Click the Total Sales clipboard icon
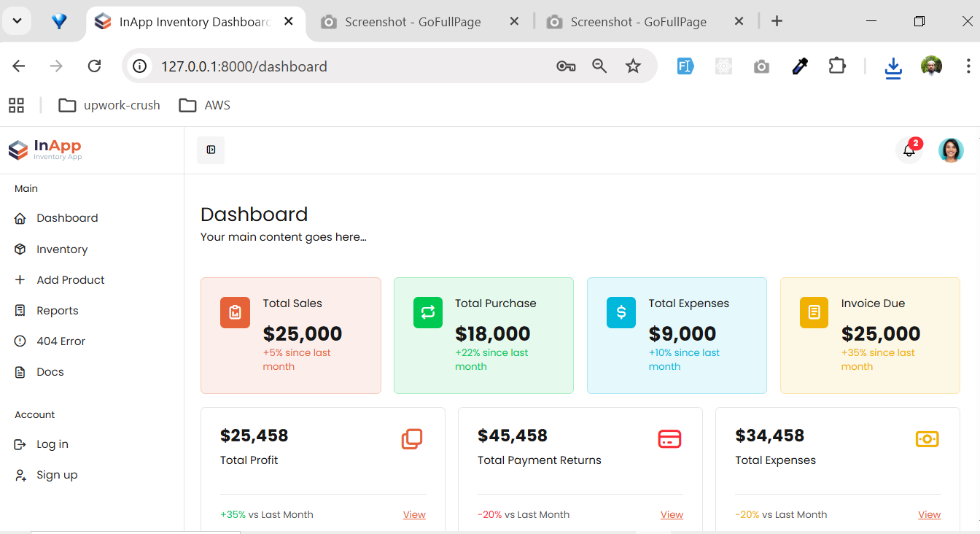This screenshot has height=534, width=980. (235, 312)
